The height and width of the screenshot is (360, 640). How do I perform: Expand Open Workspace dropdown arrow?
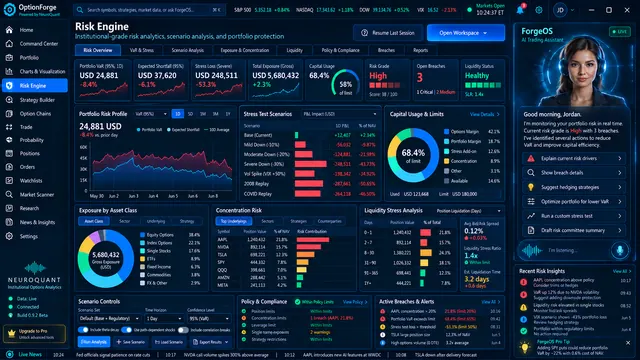[x=485, y=33]
